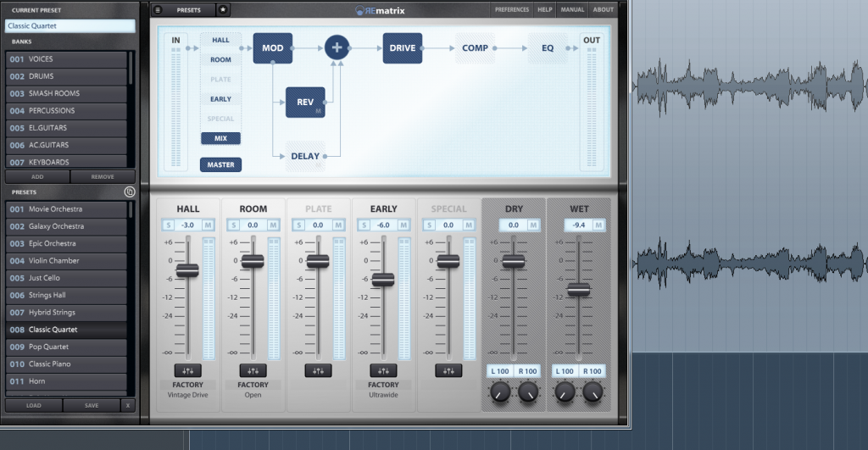The image size is (868, 450).
Task: Select bank 001 VOICES
Action: (x=66, y=58)
